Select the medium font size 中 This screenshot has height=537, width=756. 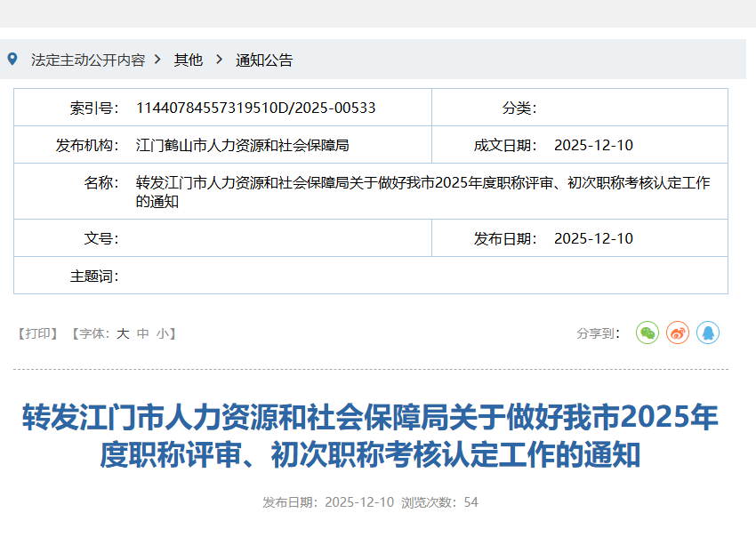[x=142, y=333]
